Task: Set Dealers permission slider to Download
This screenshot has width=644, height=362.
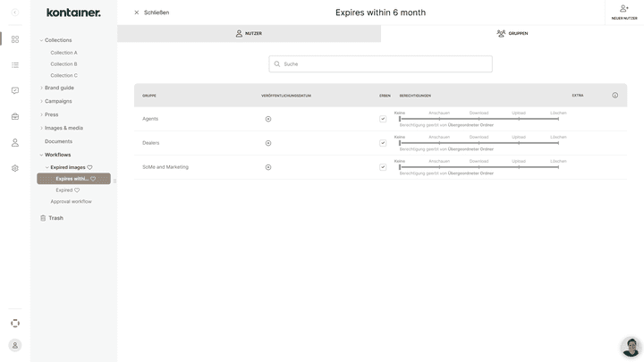Action: pyautogui.click(x=479, y=142)
